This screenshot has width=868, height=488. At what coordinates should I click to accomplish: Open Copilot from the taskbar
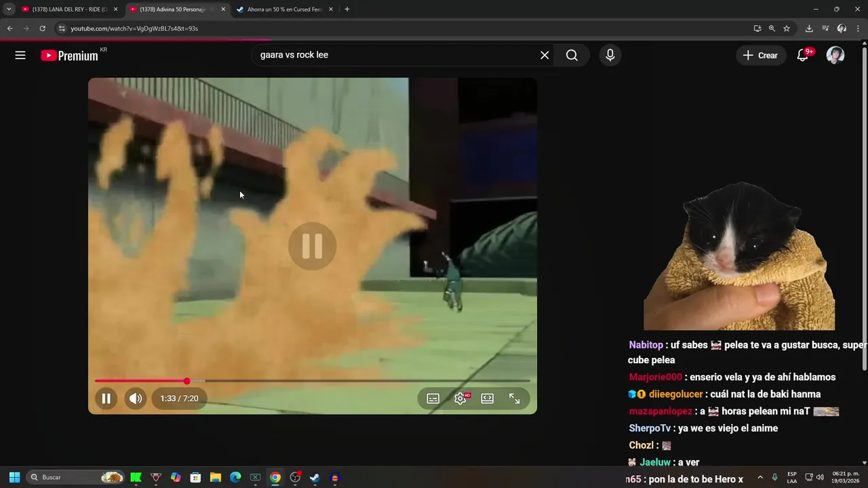point(176,477)
